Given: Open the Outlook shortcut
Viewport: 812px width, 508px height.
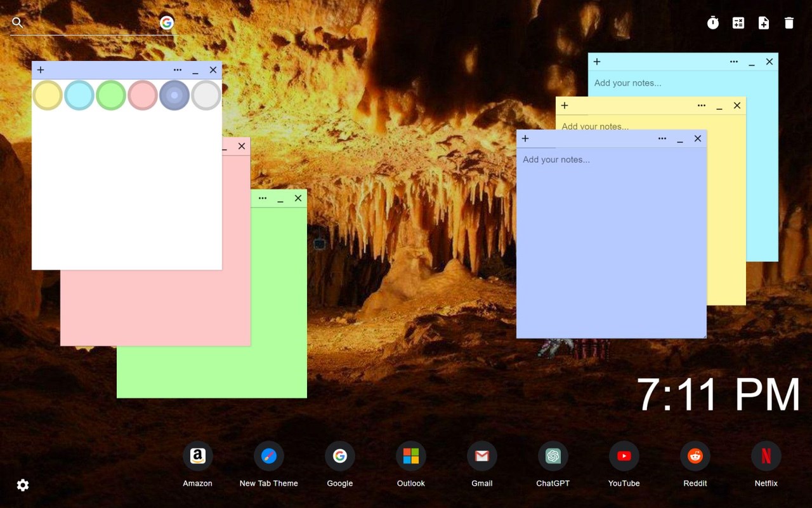Looking at the screenshot, I should tap(411, 464).
